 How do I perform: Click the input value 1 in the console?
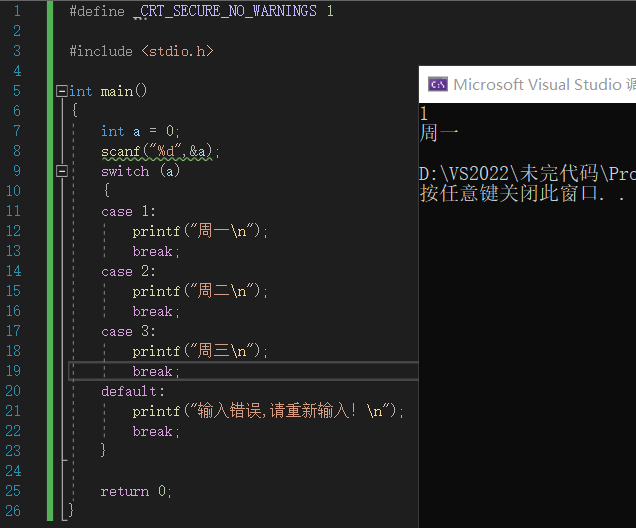click(424, 114)
